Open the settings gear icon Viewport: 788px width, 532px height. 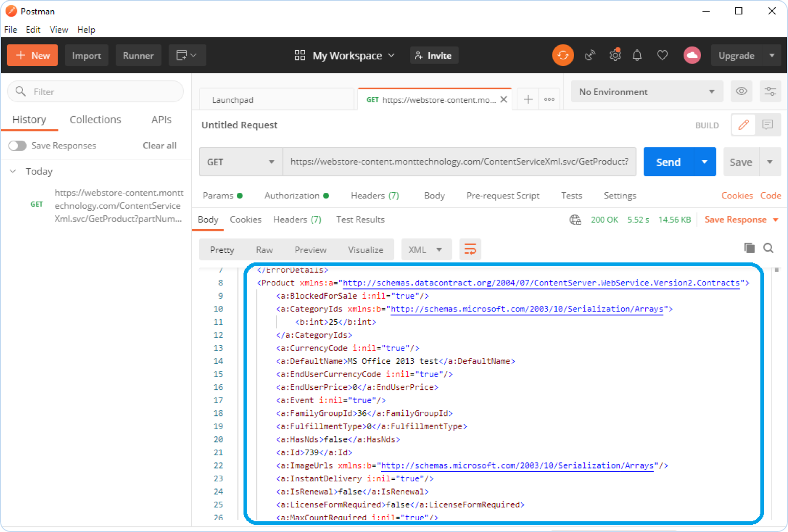[x=615, y=55]
